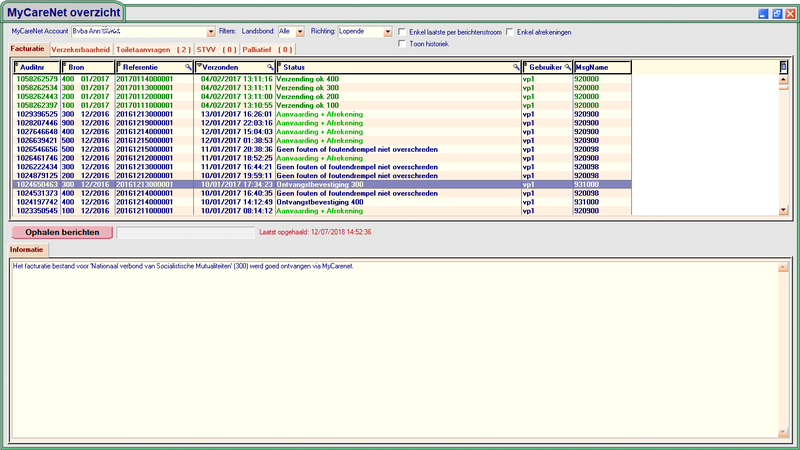This screenshot has height=450, width=800.
Task: Open the Toiletaanvragen tab
Action: click(153, 49)
